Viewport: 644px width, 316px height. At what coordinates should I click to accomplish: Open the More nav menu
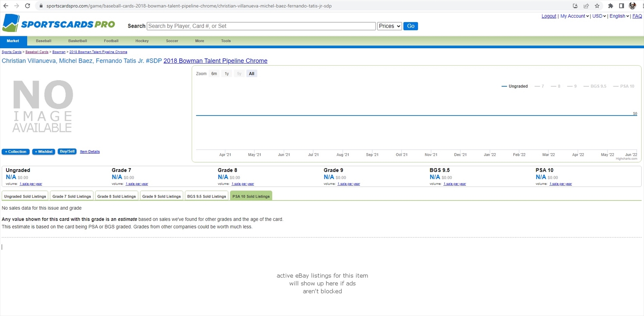[x=200, y=41]
